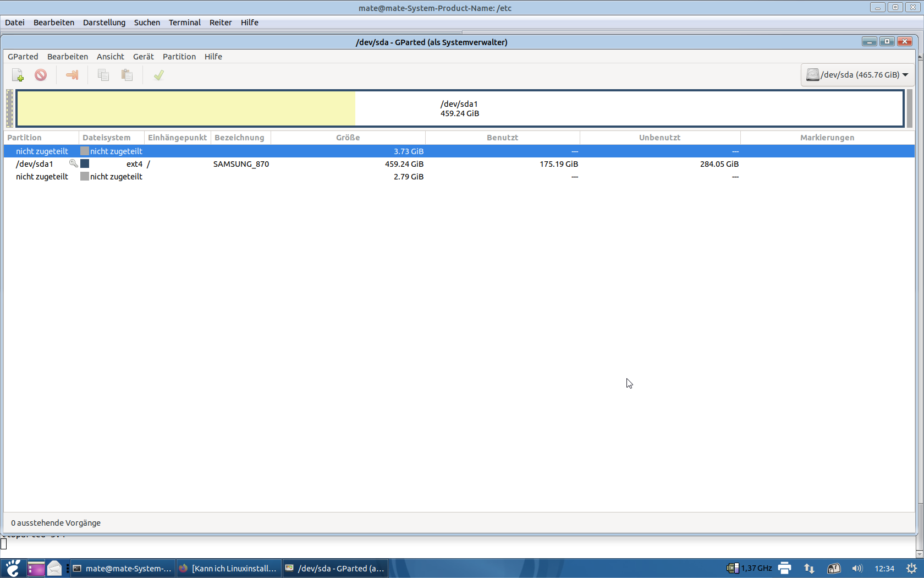
Task: Click the power/session tray icon
Action: click(x=911, y=568)
